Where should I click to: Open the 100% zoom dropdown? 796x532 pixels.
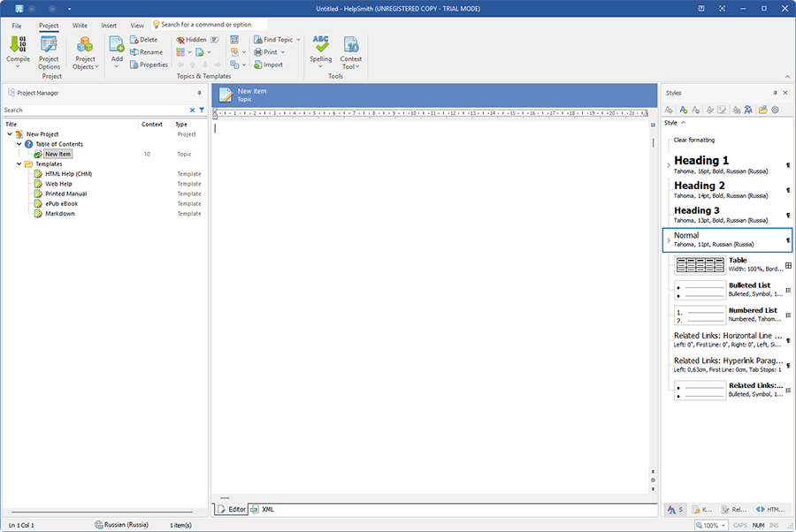[x=723, y=526]
